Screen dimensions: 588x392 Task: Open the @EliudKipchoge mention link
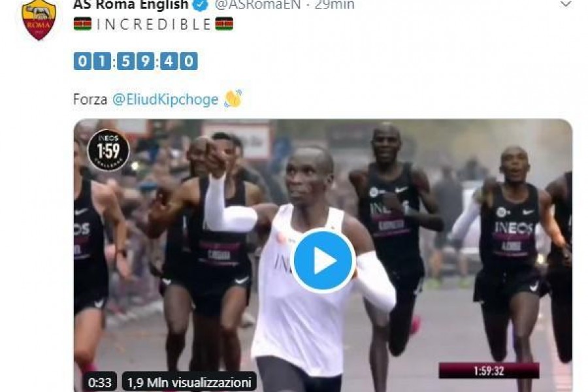point(165,99)
